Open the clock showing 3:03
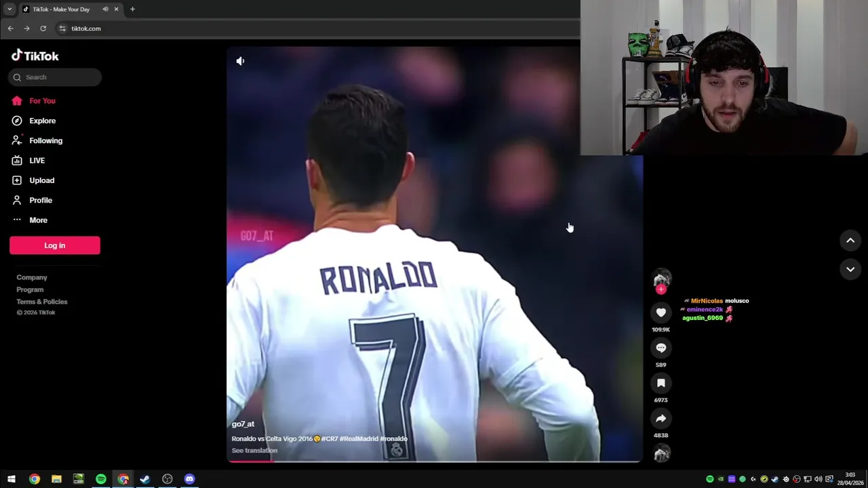 pos(850,479)
